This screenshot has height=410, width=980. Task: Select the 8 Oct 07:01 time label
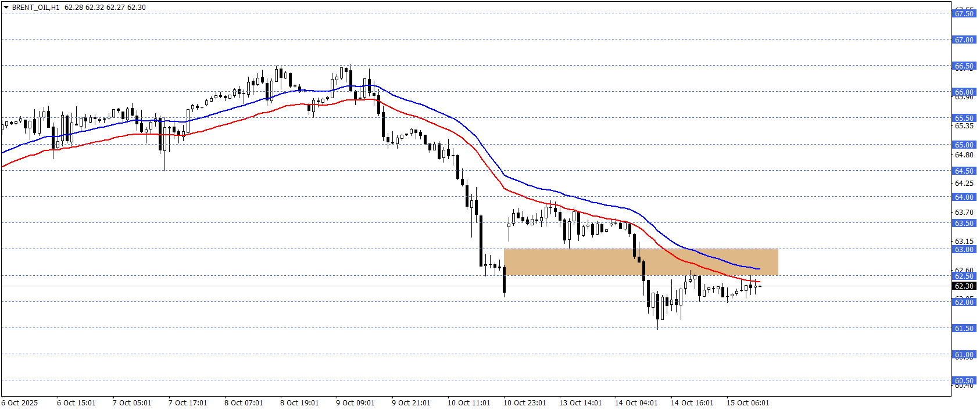click(244, 402)
